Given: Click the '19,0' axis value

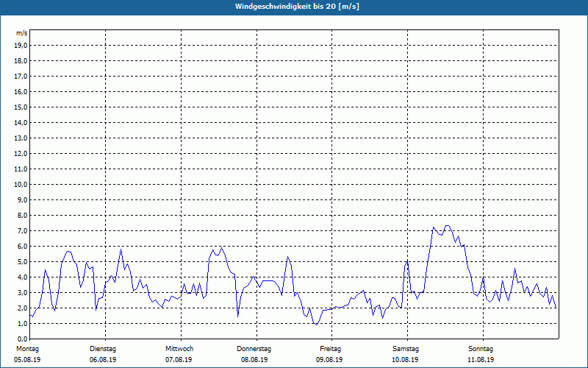Looking at the screenshot, I should (x=21, y=46).
